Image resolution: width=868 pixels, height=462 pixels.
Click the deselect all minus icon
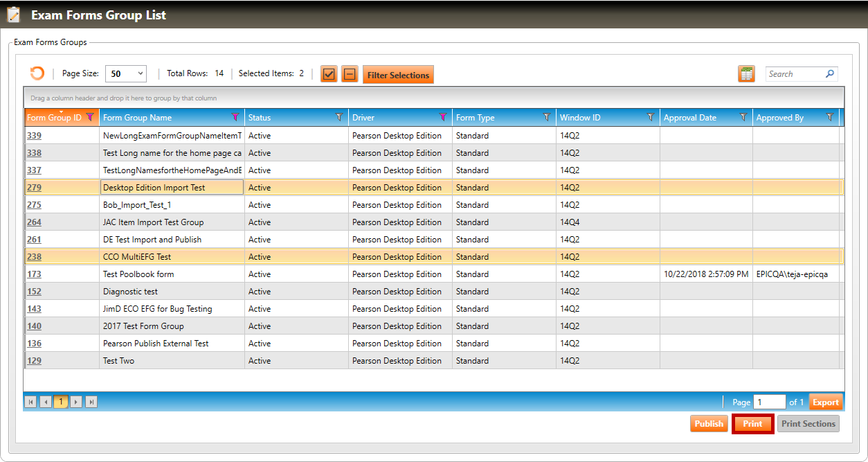[x=350, y=74]
